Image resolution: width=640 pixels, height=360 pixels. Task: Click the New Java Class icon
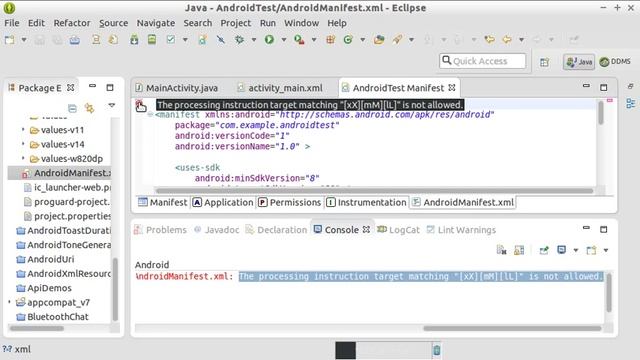pyautogui.click(x=348, y=40)
